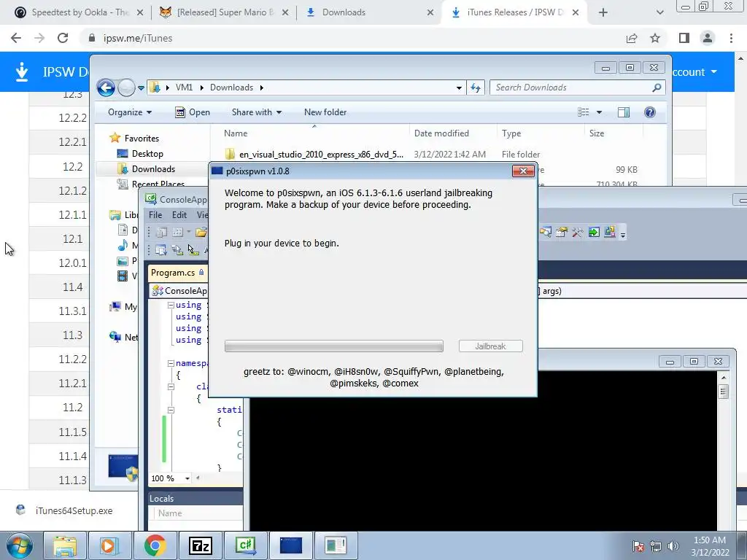Collapse the namespace code block
The width and height of the screenshot is (747, 560).
(x=171, y=363)
